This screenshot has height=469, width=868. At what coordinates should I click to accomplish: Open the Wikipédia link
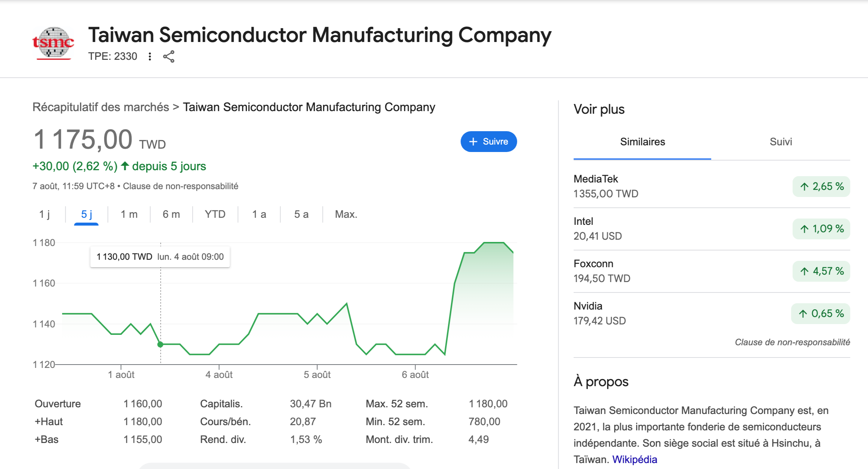[x=635, y=460]
